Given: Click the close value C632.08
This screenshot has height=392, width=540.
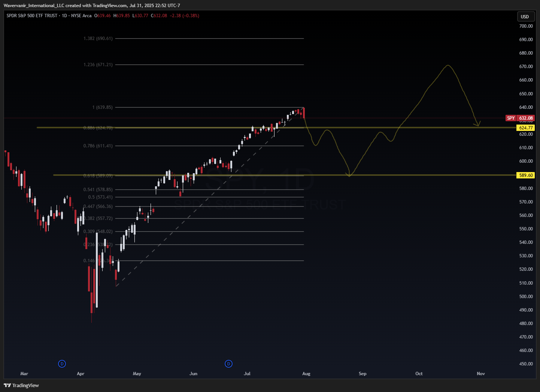Looking at the screenshot, I should (159, 16).
